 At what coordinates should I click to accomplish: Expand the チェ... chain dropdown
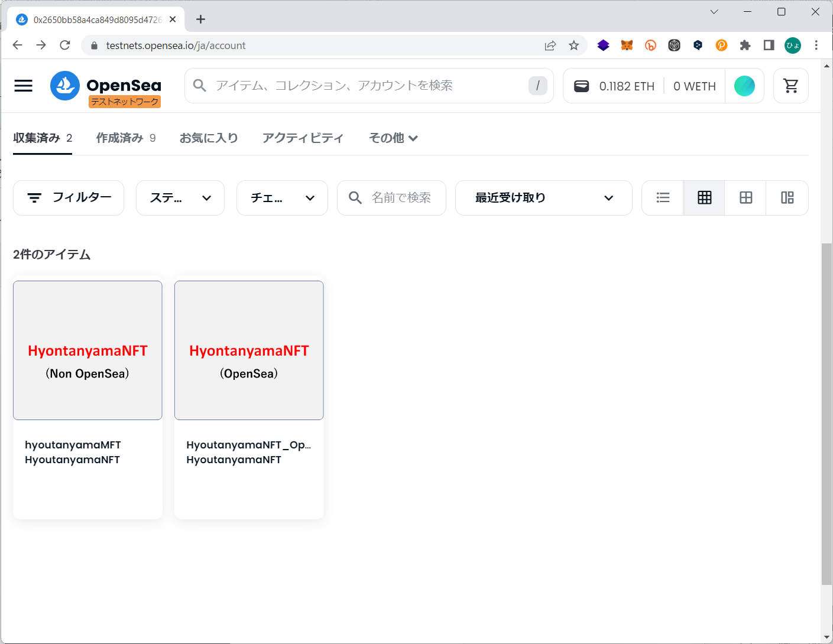pyautogui.click(x=282, y=198)
